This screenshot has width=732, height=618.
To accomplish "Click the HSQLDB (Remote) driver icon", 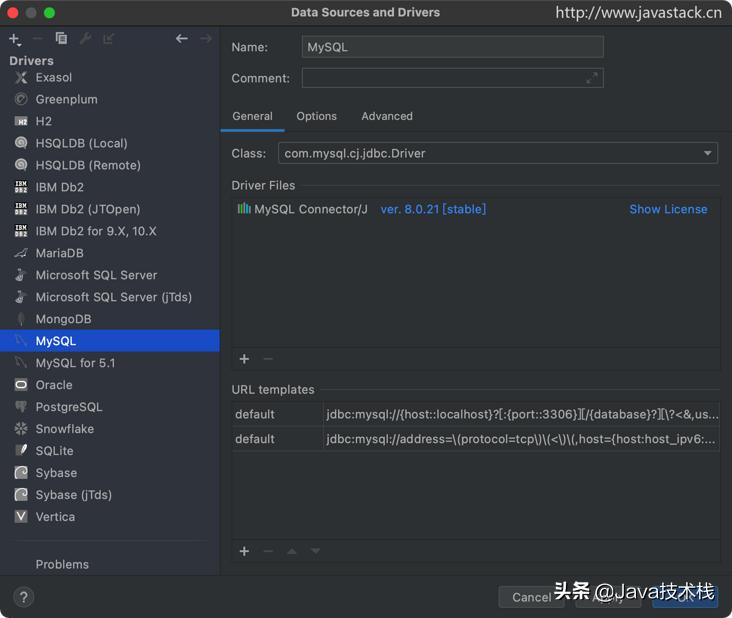I will click(x=21, y=165).
